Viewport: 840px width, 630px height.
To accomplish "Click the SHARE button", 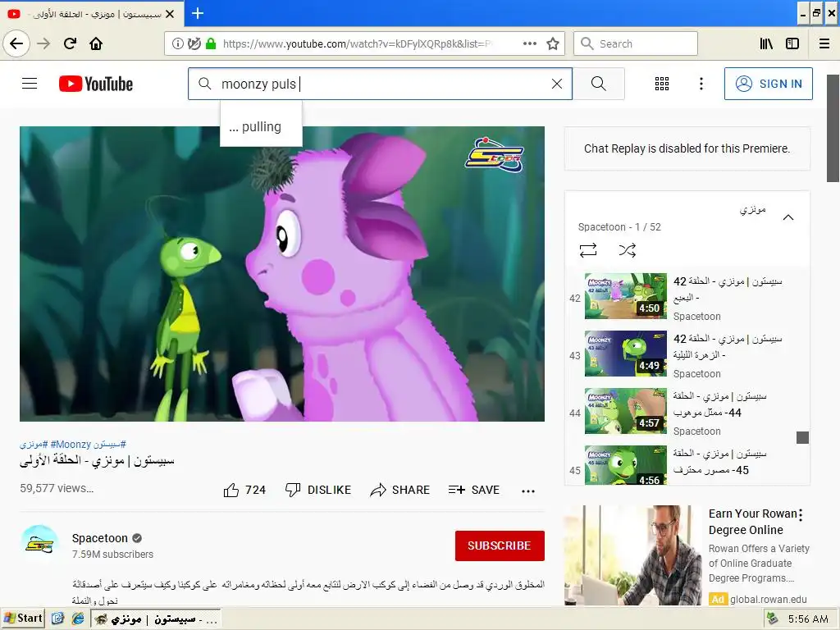I will click(x=400, y=490).
